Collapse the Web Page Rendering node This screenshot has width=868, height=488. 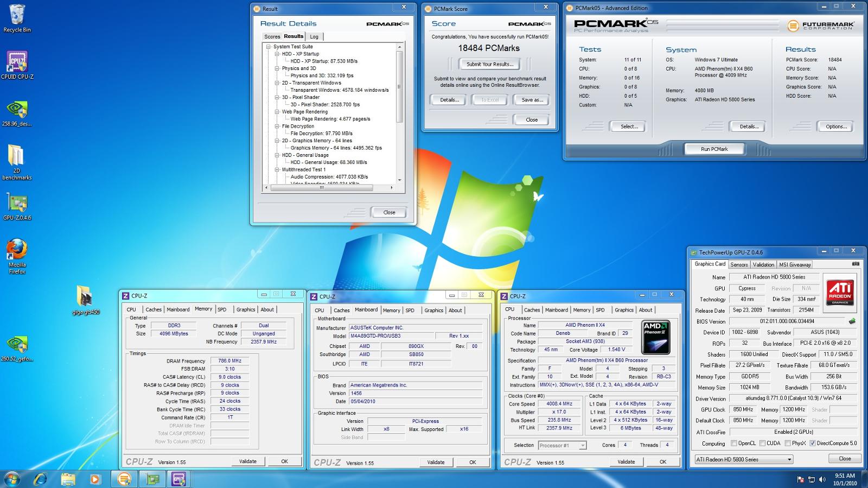click(277, 112)
